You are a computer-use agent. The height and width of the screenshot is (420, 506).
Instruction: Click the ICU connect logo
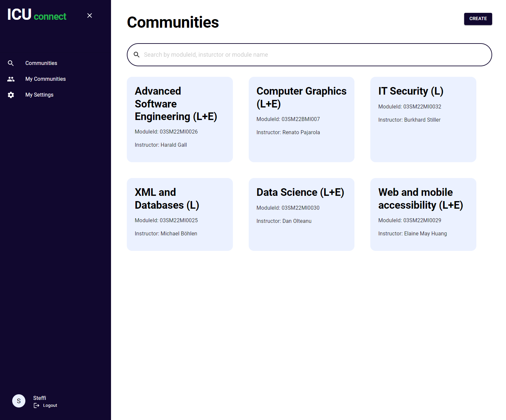pyautogui.click(x=37, y=15)
